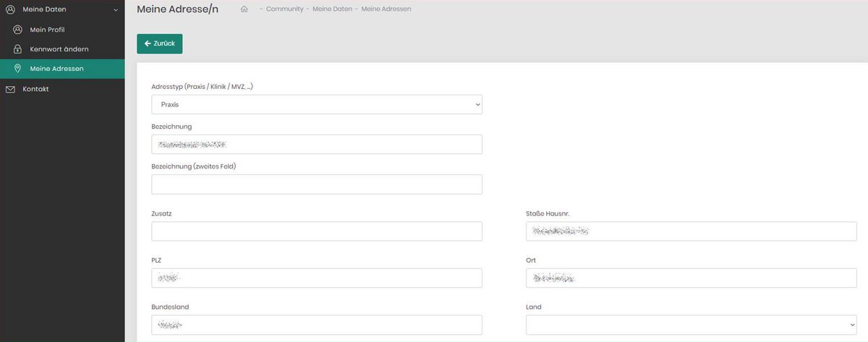The width and height of the screenshot is (868, 342).
Task: Focus the Ort input field
Action: (692, 278)
